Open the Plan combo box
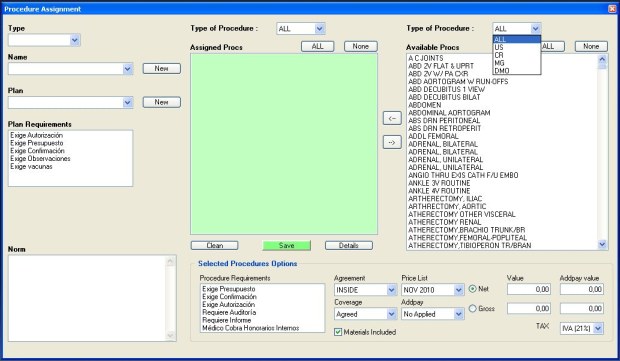The height and width of the screenshot is (361, 620). tap(127, 102)
